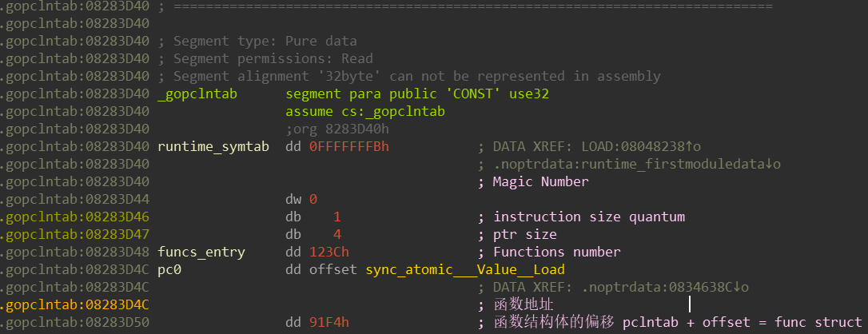
Task: Select the 'ptr size' comment
Action: pyautogui.click(x=525, y=234)
